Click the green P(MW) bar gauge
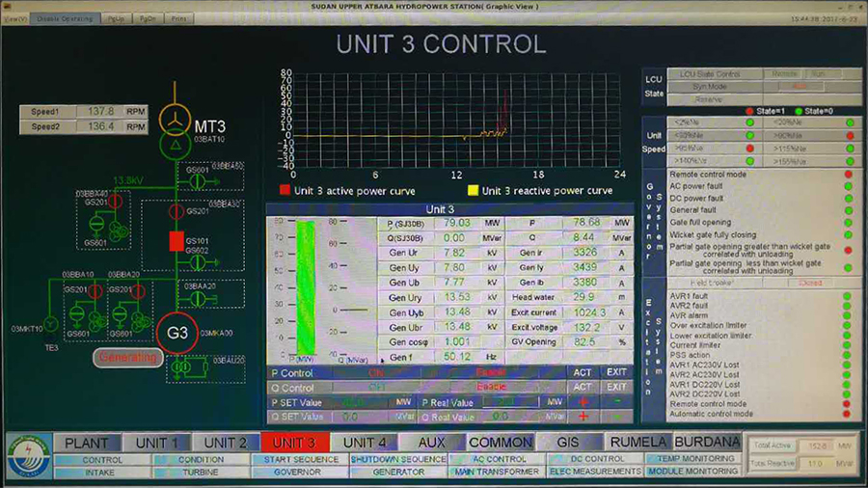Viewport: 868px width, 488px height. click(x=306, y=287)
